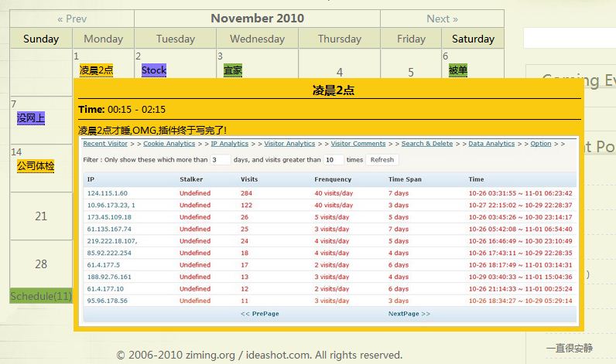
Task: Open the Recent Visitor tab
Action: 105,144
